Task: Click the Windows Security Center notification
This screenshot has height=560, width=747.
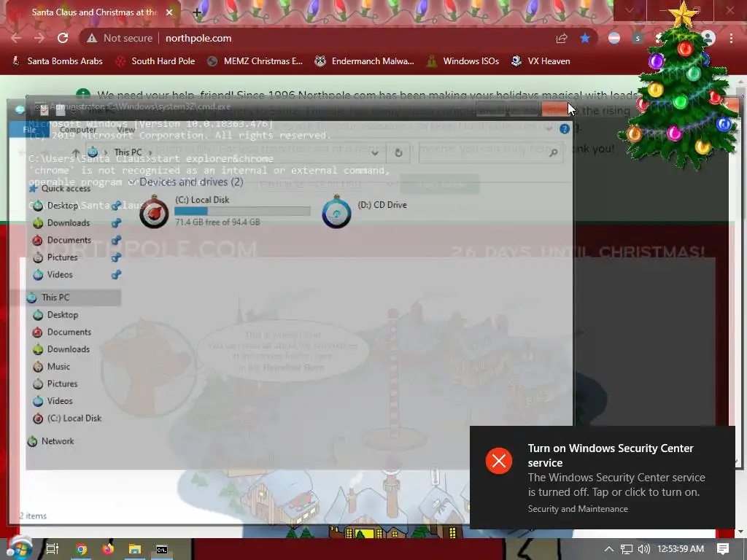Action: [602, 478]
